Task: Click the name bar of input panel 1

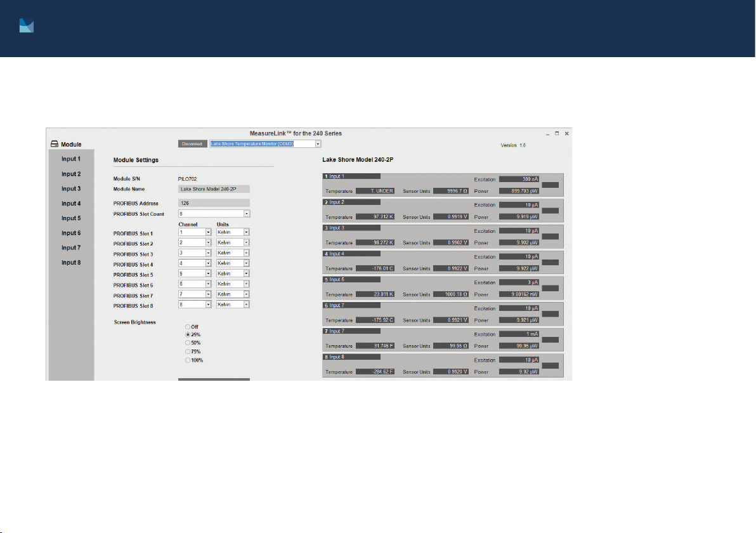Action: click(x=351, y=176)
